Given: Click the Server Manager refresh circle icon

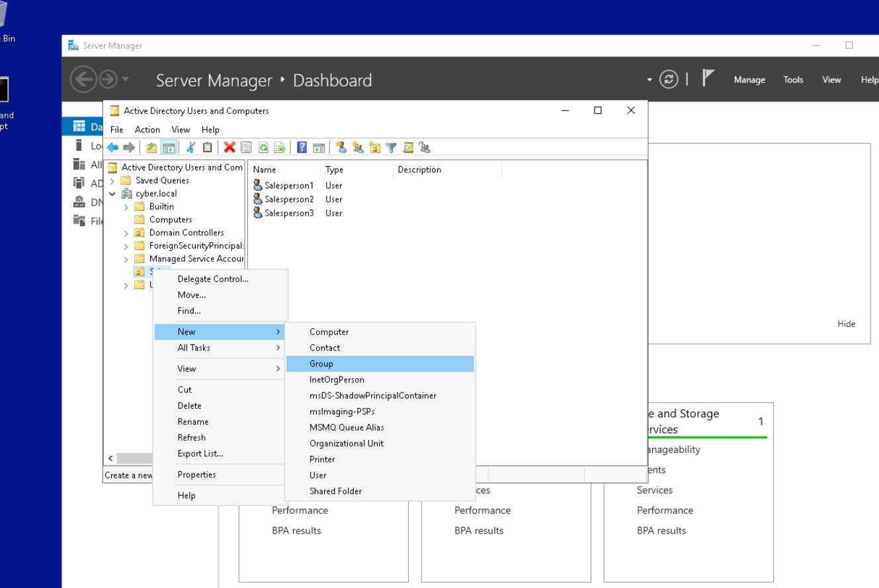Looking at the screenshot, I should [669, 80].
